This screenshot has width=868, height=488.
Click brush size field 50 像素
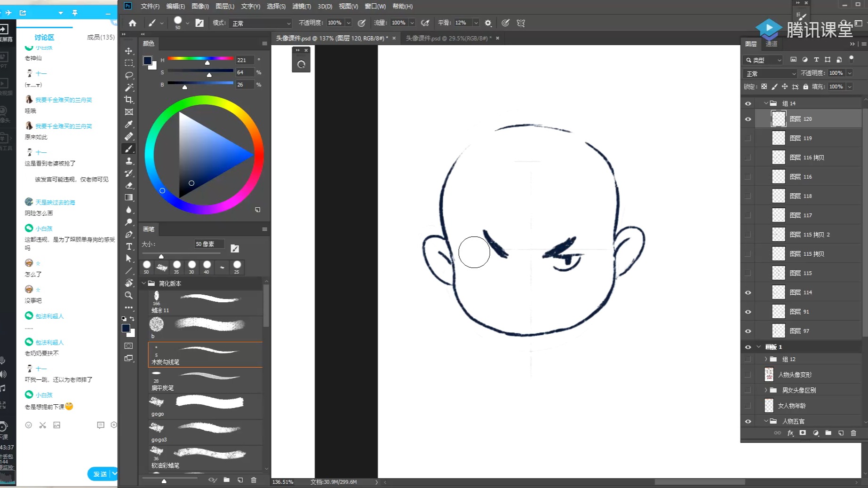pyautogui.click(x=209, y=244)
